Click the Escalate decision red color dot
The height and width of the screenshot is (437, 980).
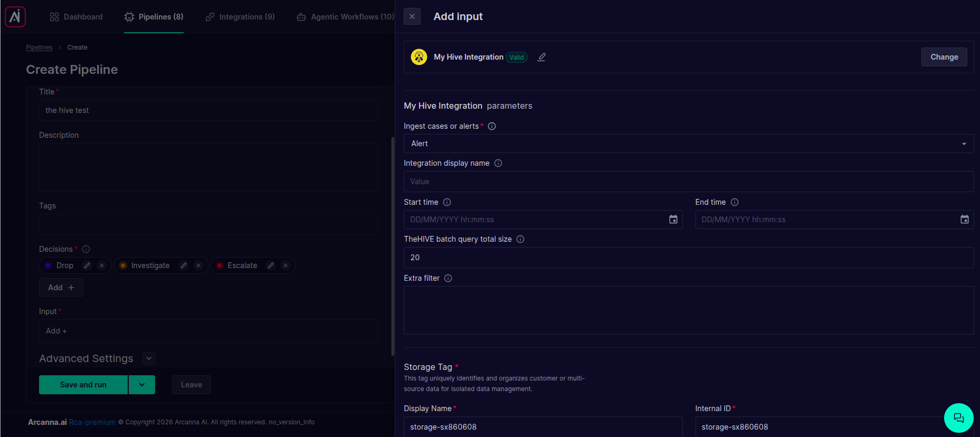coord(220,265)
